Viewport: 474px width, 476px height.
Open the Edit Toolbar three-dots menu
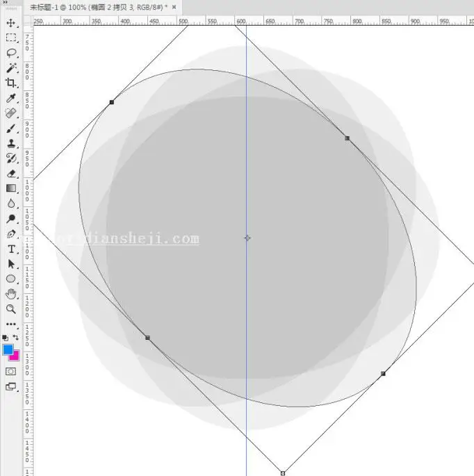click(11, 325)
